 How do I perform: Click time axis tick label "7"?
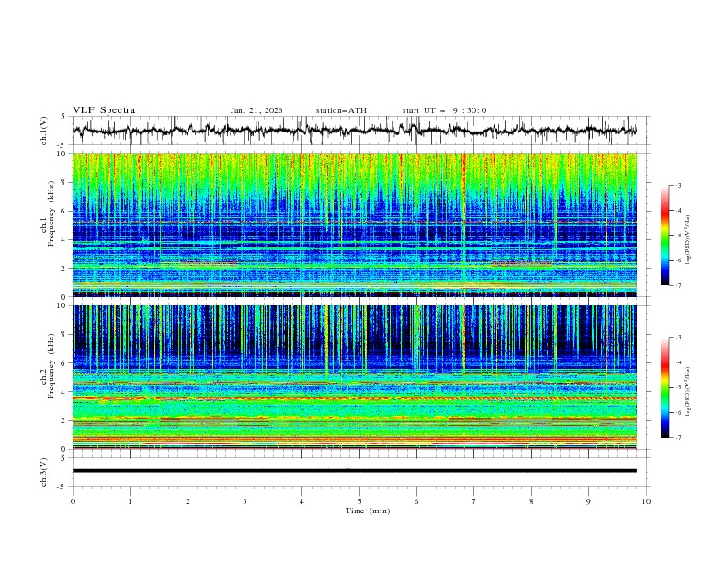[474, 501]
